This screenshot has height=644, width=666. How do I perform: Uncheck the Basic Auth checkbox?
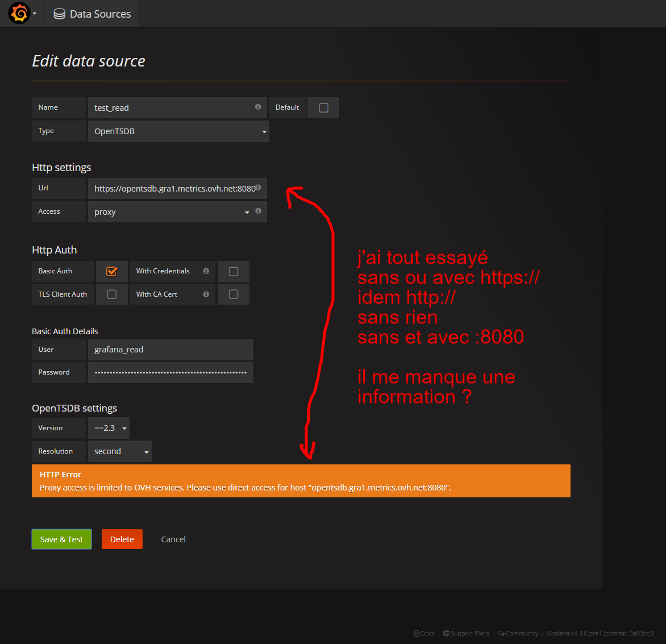[x=112, y=272]
